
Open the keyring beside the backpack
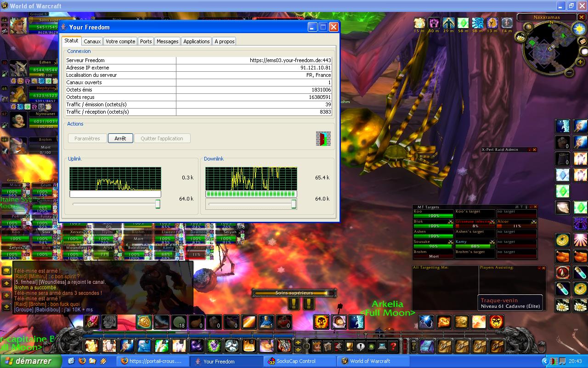tap(413, 346)
